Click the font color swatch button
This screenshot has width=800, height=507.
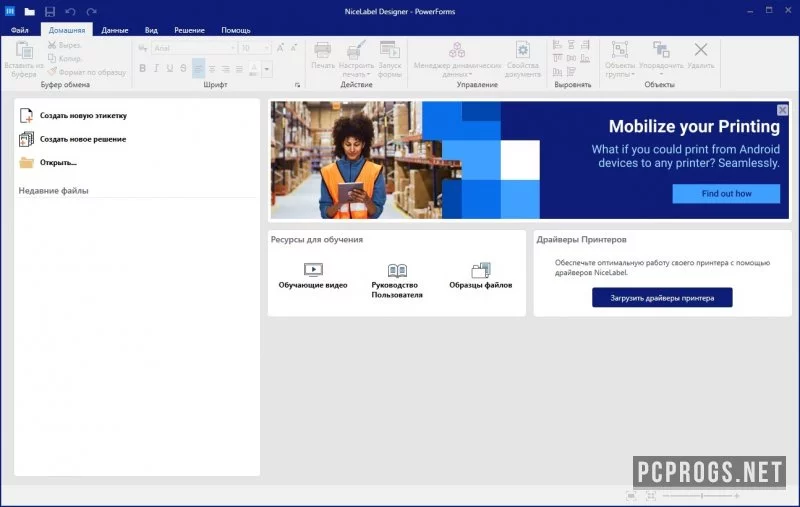(x=254, y=69)
